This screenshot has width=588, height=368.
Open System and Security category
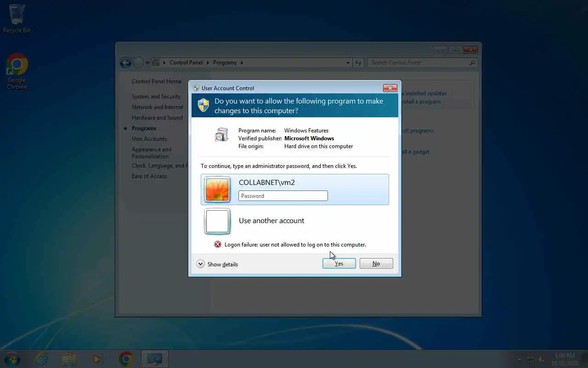point(156,97)
